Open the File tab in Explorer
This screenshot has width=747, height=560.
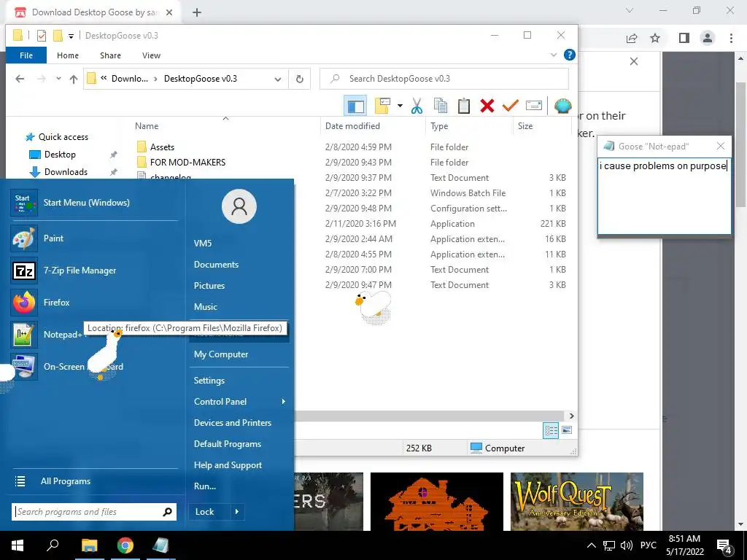[26, 55]
